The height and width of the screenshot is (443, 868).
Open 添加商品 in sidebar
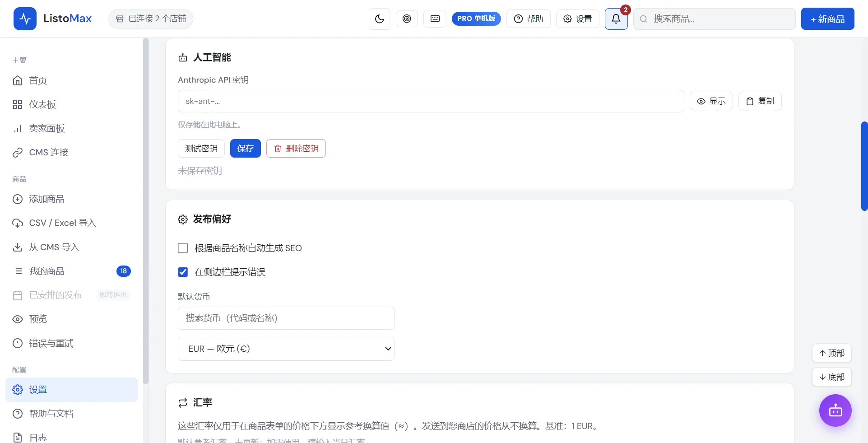pyautogui.click(x=71, y=199)
